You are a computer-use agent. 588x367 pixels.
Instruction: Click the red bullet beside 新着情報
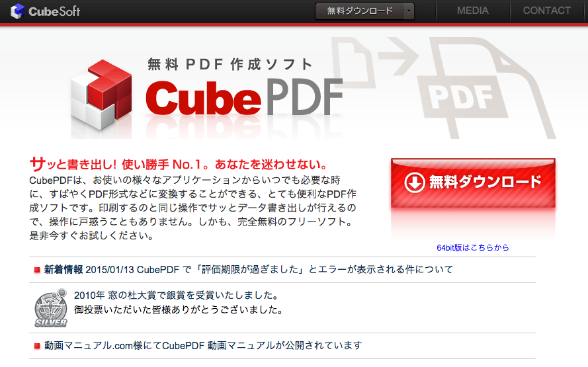click(x=37, y=270)
